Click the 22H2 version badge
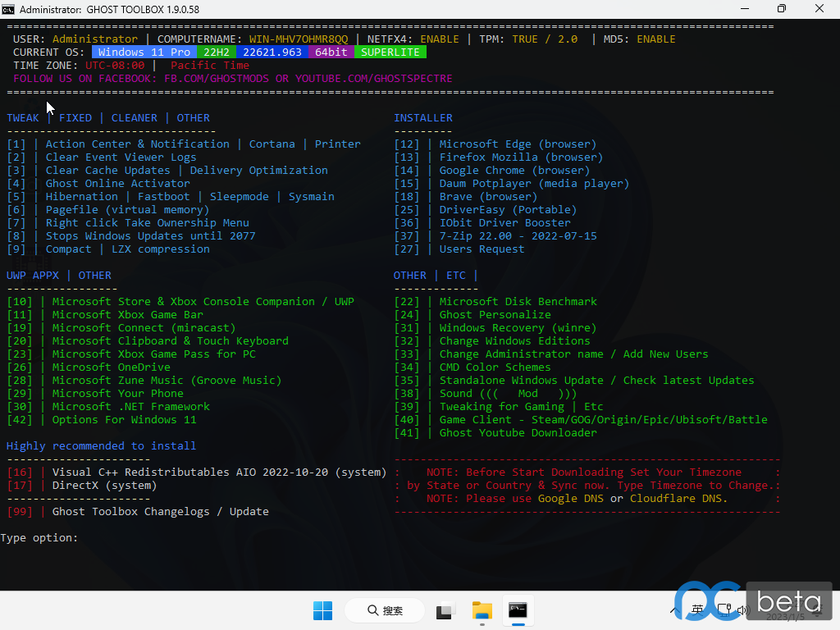Screen dimensions: 840x630 click(217, 52)
